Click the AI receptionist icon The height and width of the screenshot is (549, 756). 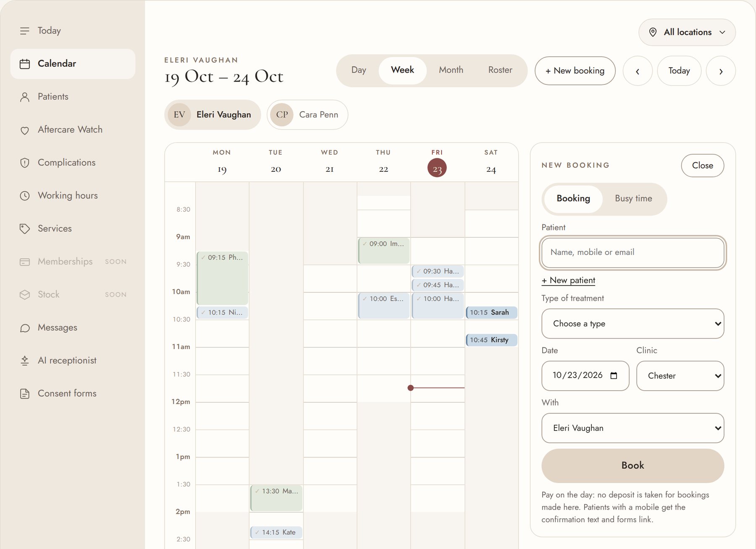tap(25, 361)
